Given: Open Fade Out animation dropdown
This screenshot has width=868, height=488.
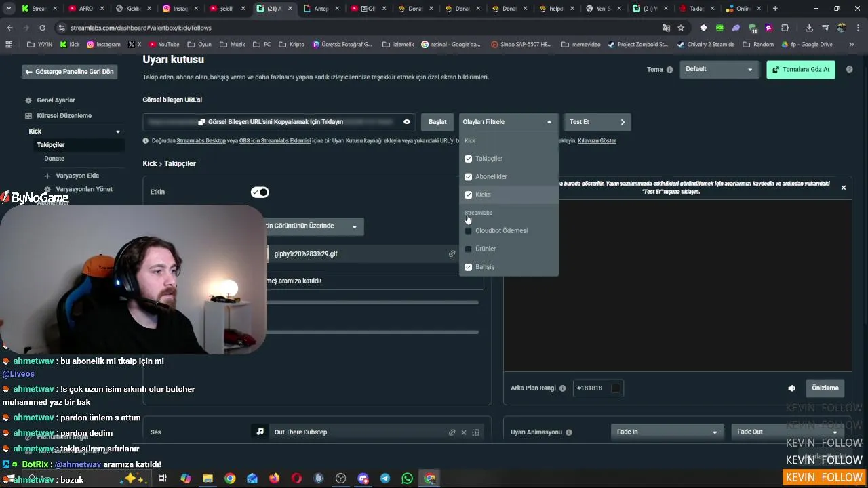Looking at the screenshot, I should pyautogui.click(x=787, y=432).
